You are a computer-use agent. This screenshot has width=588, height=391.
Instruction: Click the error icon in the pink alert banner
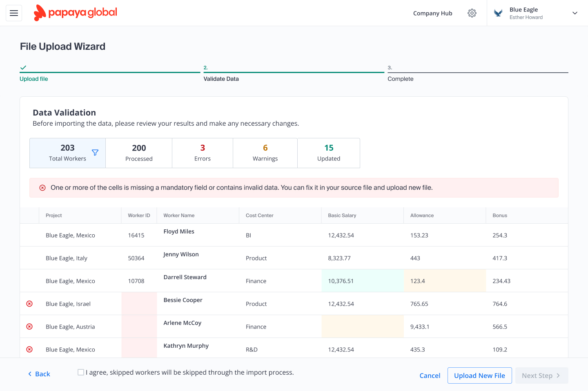click(x=42, y=187)
